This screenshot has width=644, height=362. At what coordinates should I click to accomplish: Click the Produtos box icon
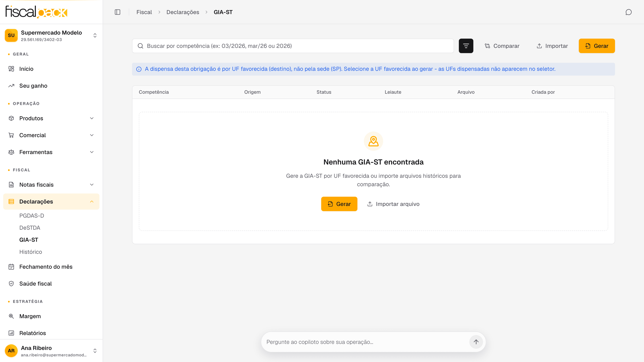pyautogui.click(x=11, y=118)
